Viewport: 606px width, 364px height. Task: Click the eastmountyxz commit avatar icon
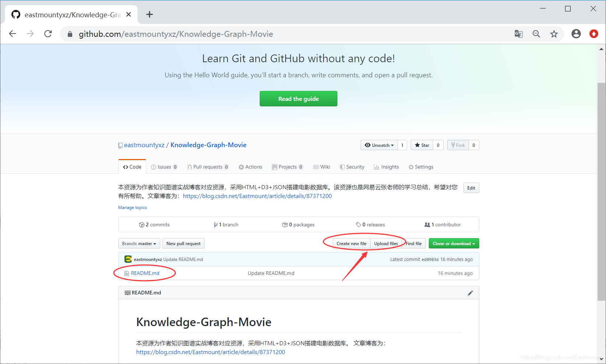click(128, 259)
